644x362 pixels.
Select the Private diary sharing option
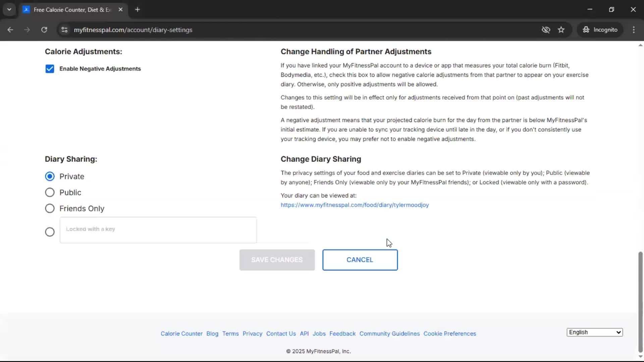pos(50,176)
